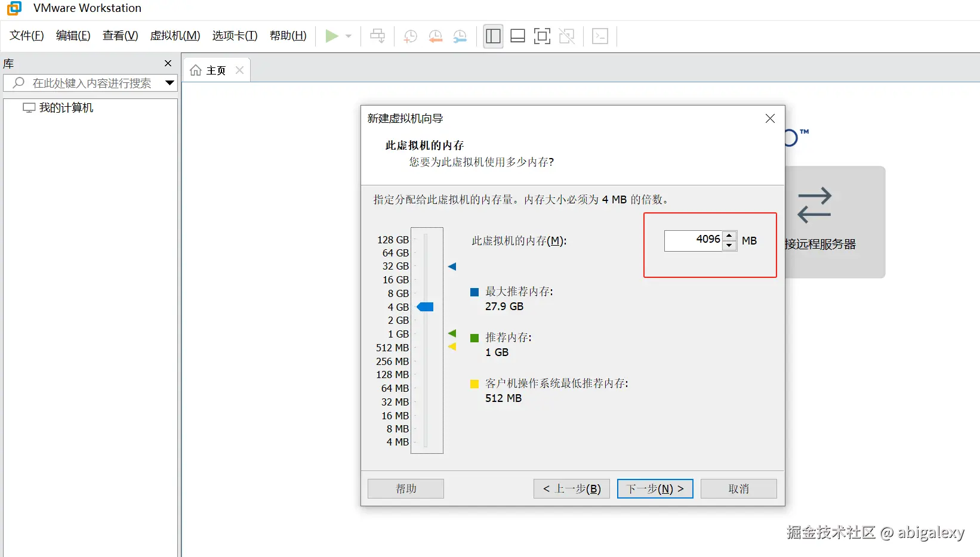Show the thumbnail bar
Image resolution: width=980 pixels, height=557 pixels.
point(517,36)
